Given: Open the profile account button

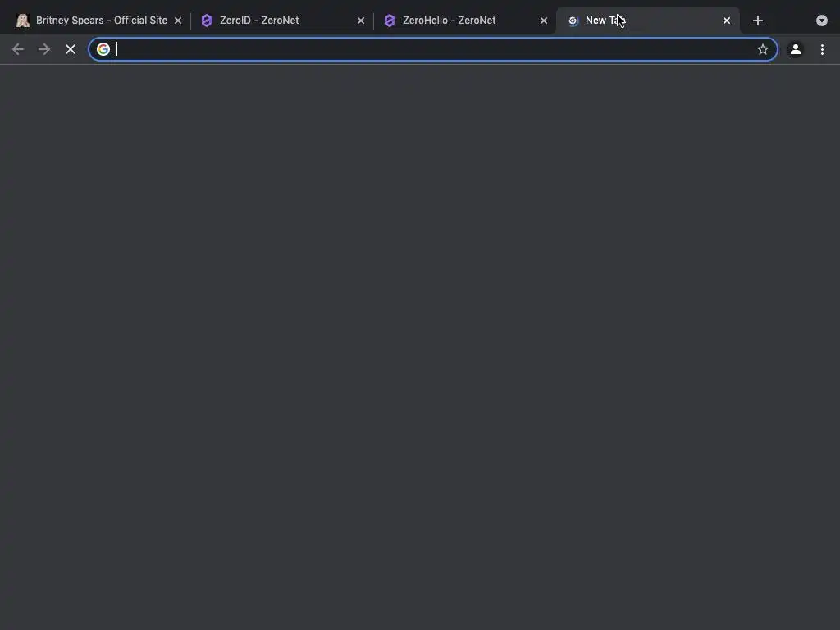Looking at the screenshot, I should pos(796,49).
